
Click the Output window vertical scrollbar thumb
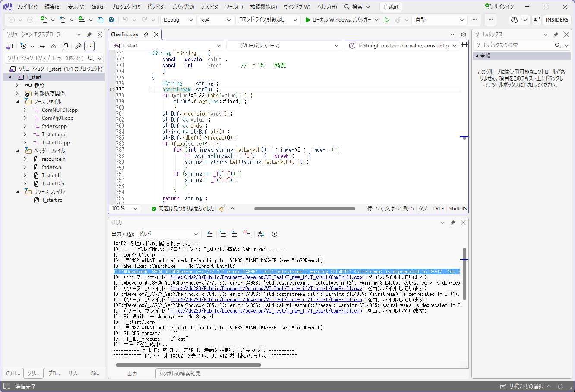[464, 274]
